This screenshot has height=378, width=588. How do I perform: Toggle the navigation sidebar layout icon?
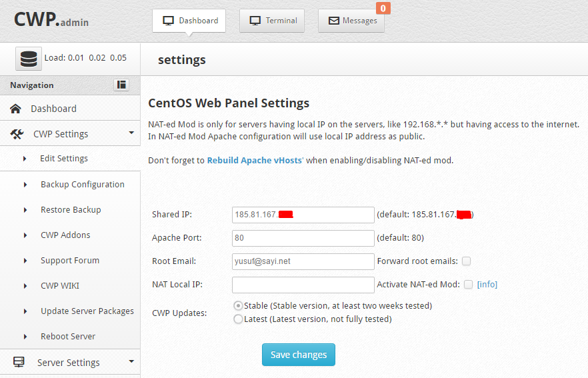pos(121,85)
